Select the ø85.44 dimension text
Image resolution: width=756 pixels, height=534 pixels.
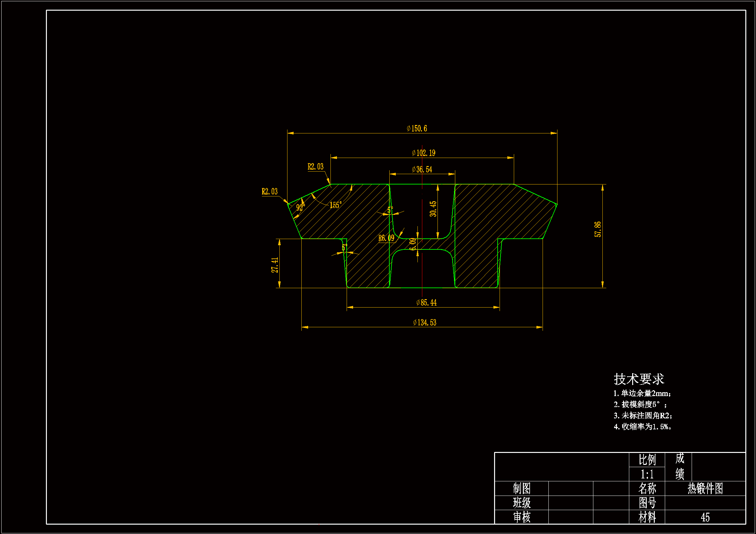tap(427, 303)
